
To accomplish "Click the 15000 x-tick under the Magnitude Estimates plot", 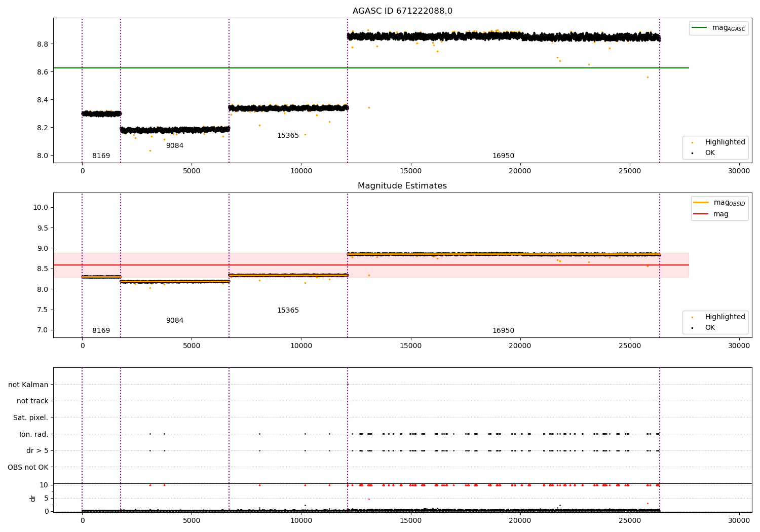I will [x=410, y=346].
